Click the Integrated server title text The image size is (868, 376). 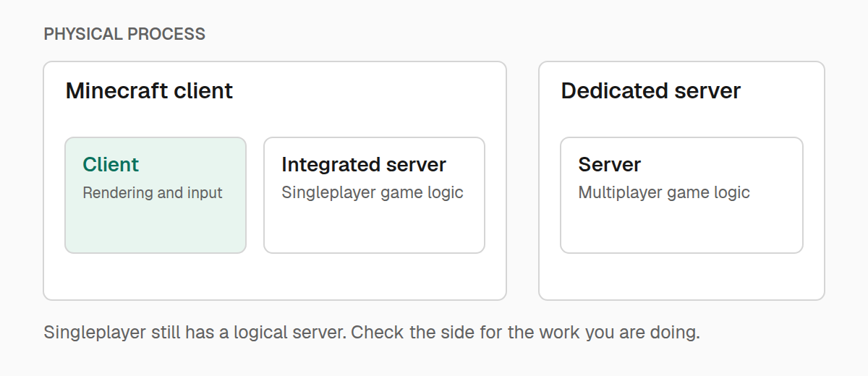click(x=364, y=165)
